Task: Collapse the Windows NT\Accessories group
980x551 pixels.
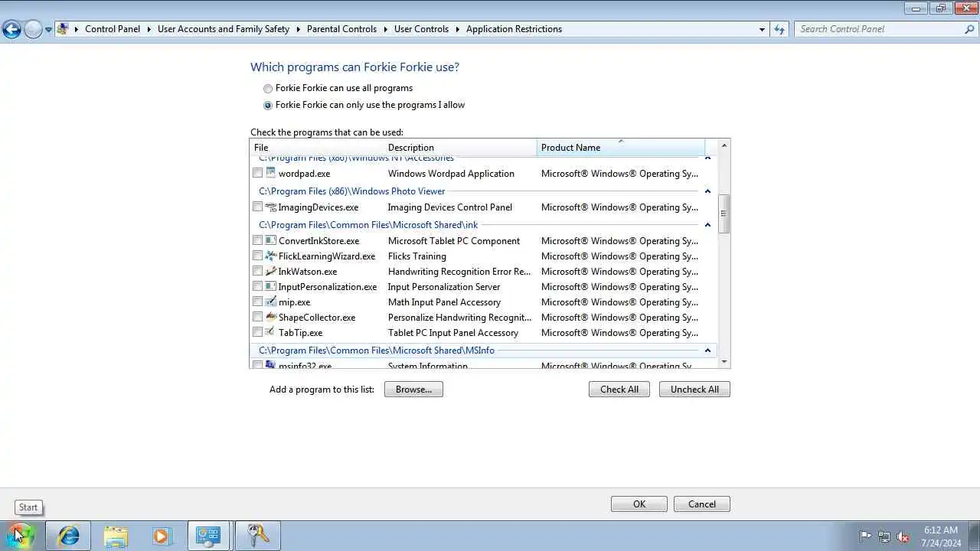Action: pos(707,158)
